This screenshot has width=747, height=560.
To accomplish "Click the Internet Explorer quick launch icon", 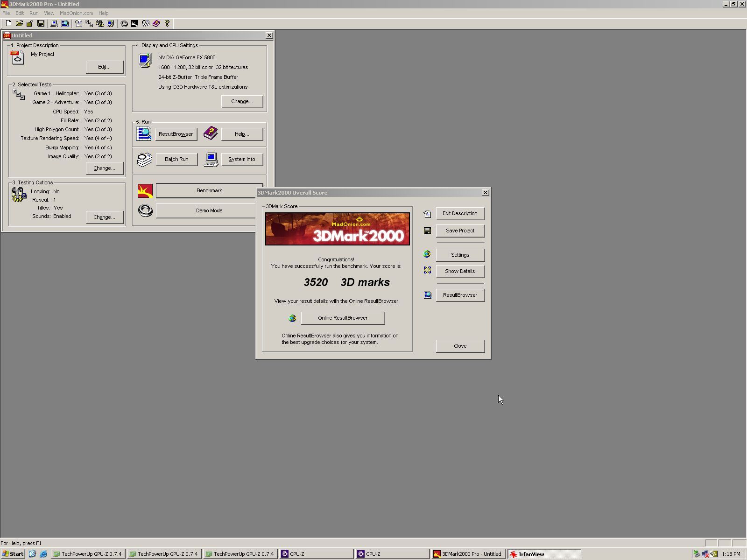I will tap(43, 554).
